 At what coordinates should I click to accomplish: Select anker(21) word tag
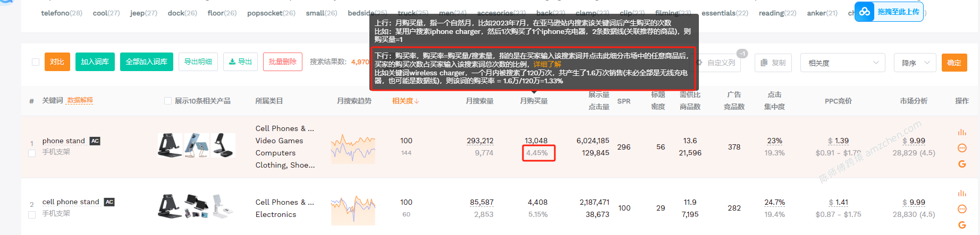tap(822, 13)
